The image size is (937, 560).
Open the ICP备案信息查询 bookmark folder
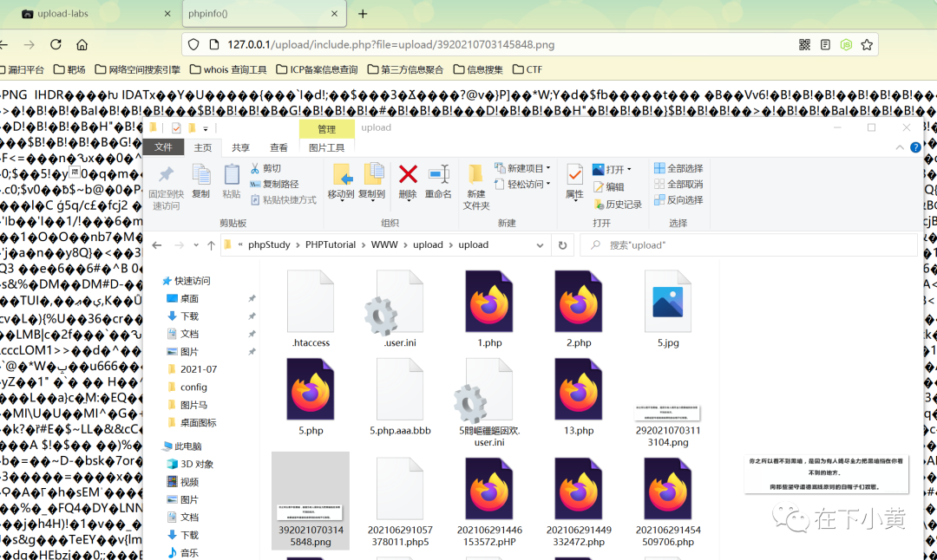coord(317,70)
